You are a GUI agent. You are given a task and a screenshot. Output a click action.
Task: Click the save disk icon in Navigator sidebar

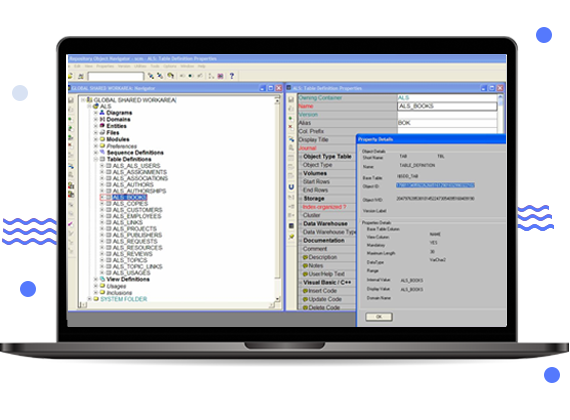tap(71, 100)
